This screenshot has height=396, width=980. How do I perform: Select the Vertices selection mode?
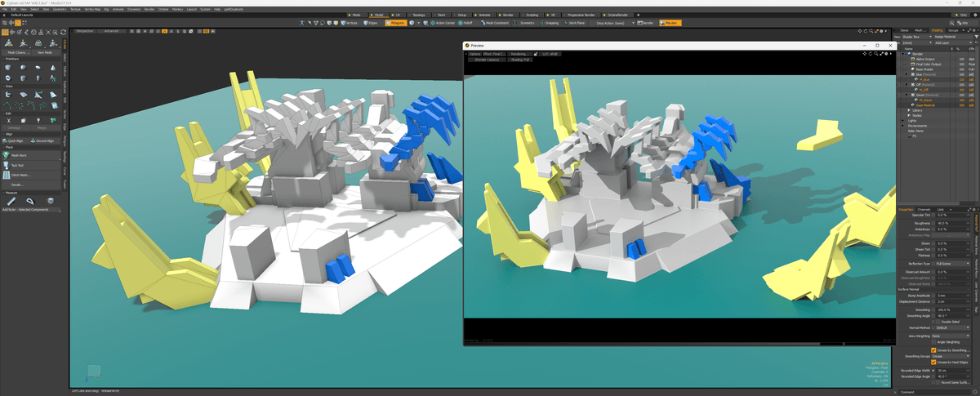350,23
